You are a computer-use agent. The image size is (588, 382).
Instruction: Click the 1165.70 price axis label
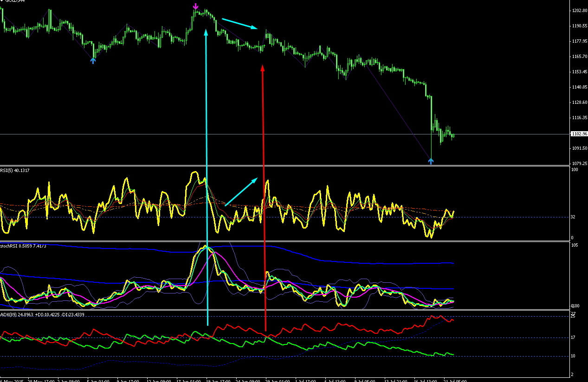[x=580, y=57]
